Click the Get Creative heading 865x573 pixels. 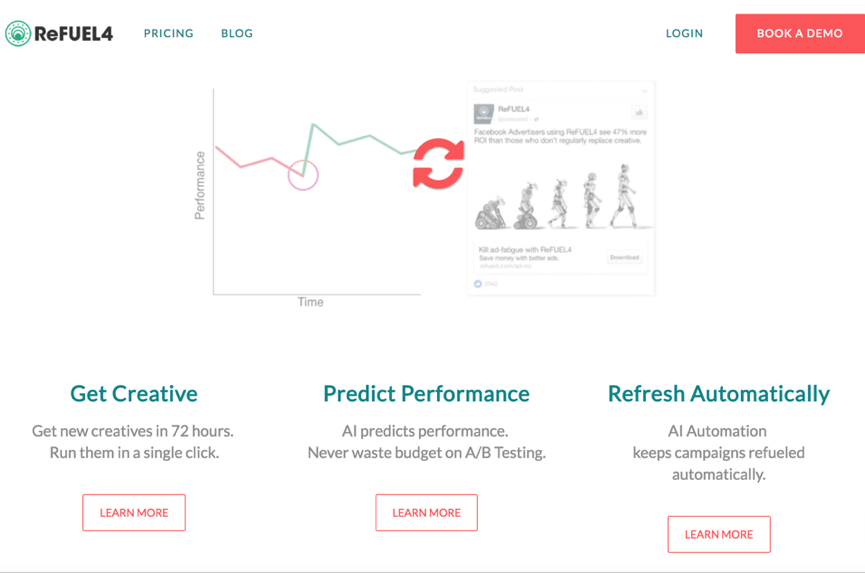(134, 393)
